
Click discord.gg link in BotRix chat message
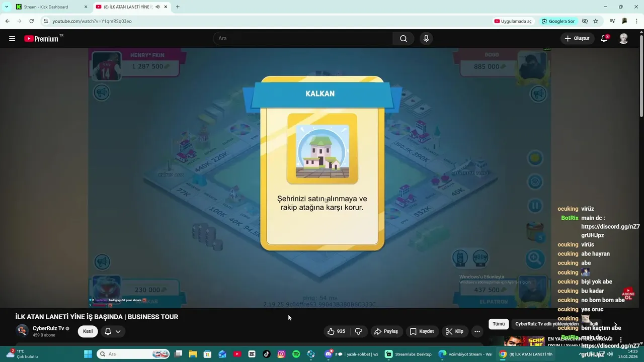[610, 231]
